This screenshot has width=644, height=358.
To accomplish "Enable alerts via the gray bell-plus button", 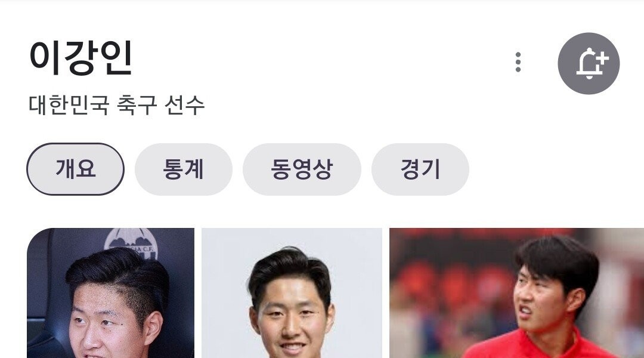I will tap(589, 63).
